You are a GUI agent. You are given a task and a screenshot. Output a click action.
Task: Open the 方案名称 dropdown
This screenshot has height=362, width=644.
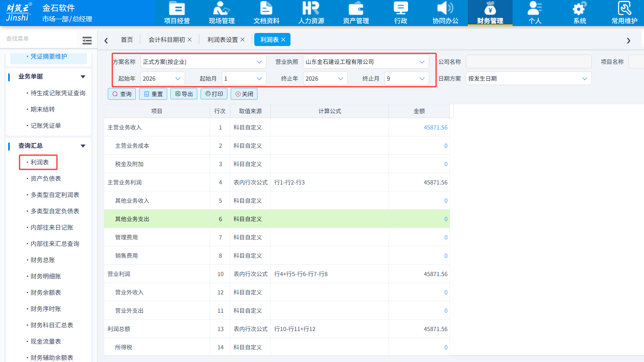click(x=203, y=62)
